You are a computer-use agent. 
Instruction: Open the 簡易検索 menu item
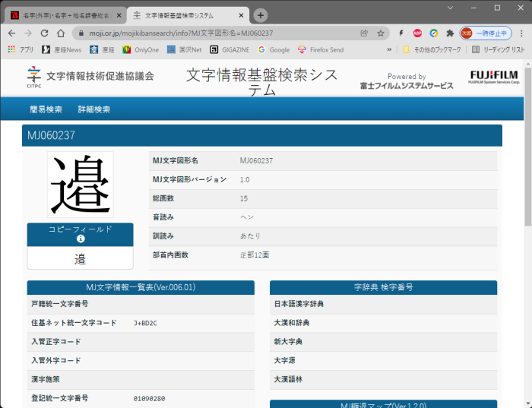(x=46, y=109)
